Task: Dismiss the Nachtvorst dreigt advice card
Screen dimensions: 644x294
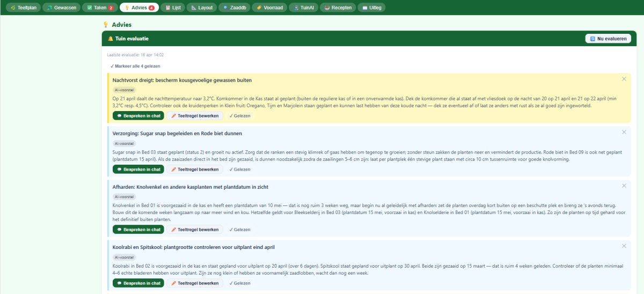Action: click(x=624, y=79)
